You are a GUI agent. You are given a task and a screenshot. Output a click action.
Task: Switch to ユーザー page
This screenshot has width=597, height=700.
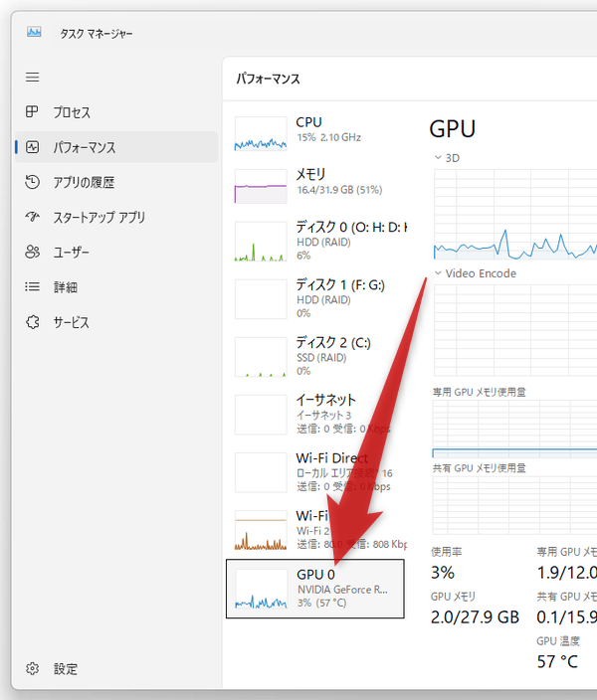click(x=116, y=253)
